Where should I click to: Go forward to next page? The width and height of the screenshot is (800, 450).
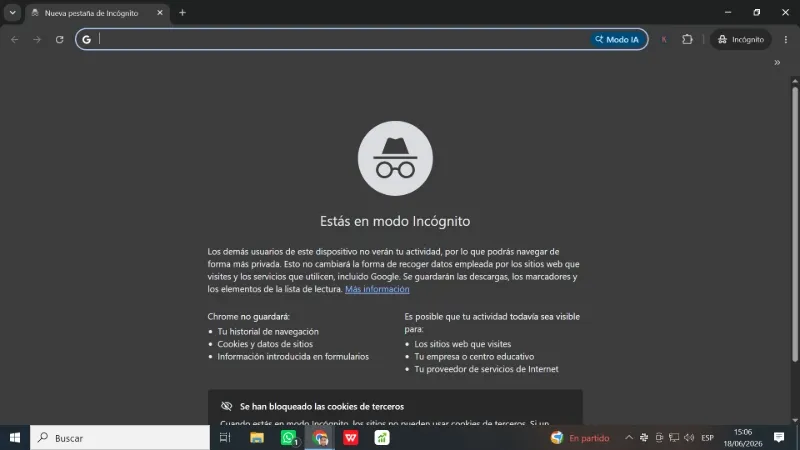pos(37,39)
